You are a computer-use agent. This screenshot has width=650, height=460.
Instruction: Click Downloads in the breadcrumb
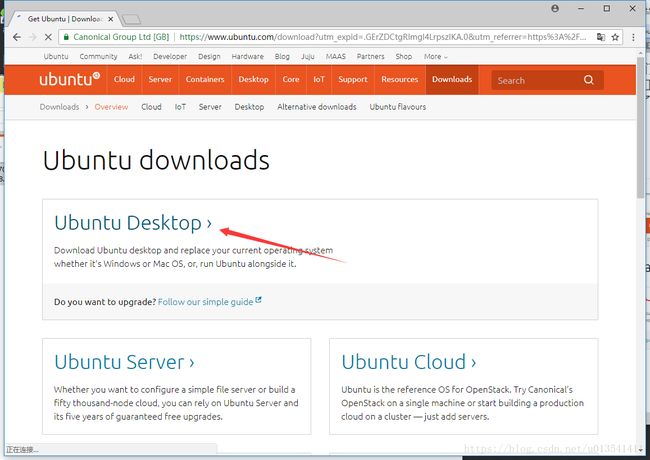59,107
